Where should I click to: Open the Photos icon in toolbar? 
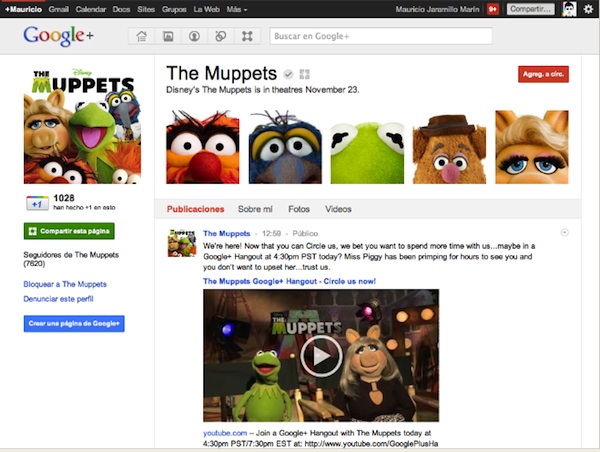tap(168, 36)
